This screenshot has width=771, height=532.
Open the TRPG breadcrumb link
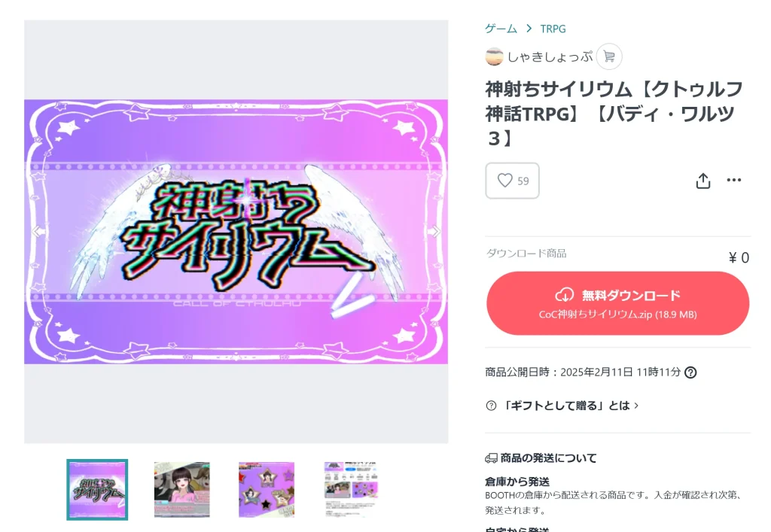click(553, 29)
